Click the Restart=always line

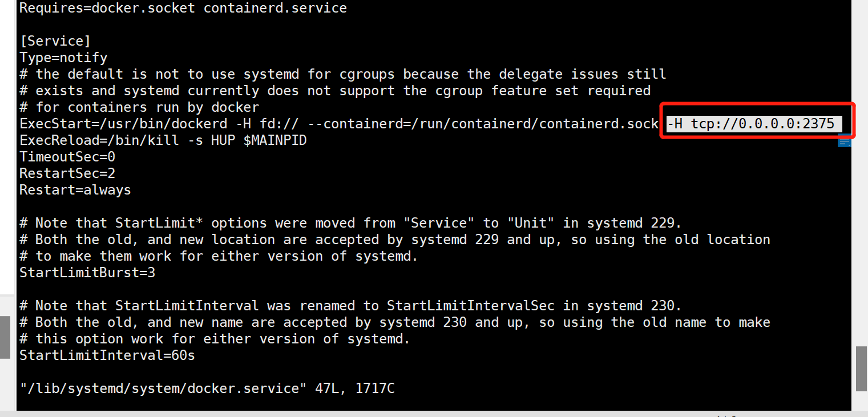[75, 189]
